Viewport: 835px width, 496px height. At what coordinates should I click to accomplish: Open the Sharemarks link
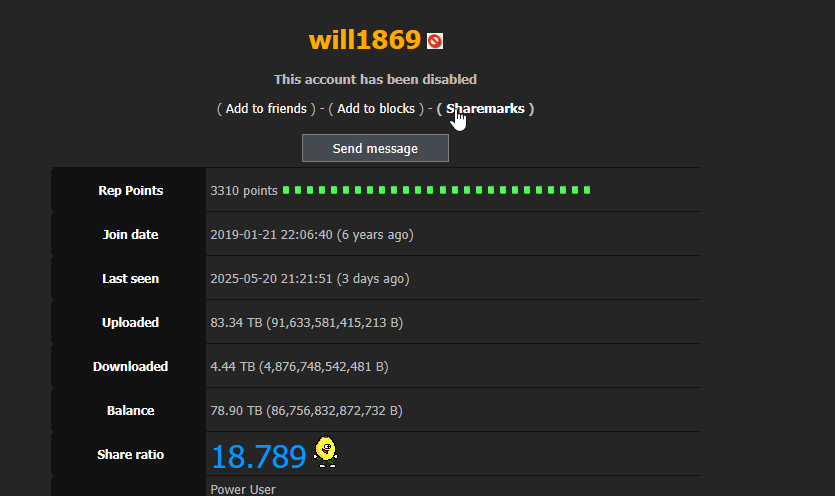point(485,109)
